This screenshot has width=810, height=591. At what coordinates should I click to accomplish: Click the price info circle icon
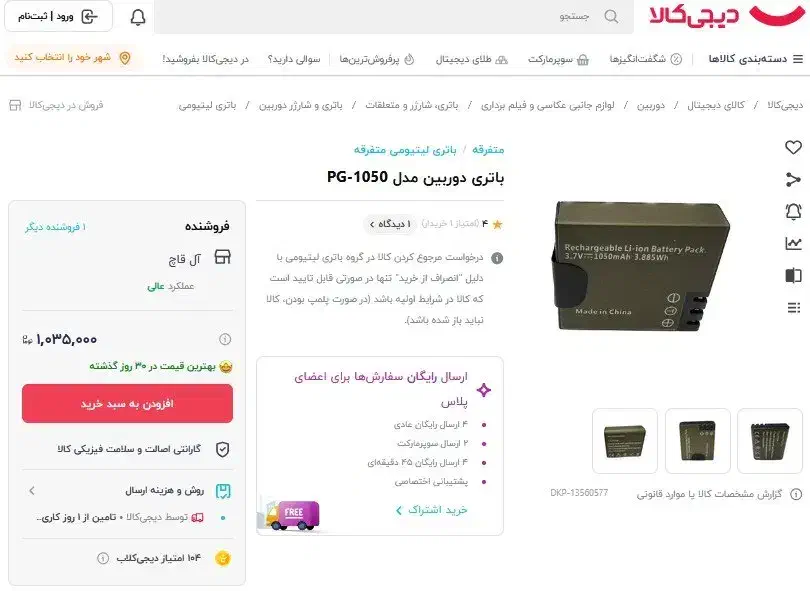pyautogui.click(x=225, y=339)
